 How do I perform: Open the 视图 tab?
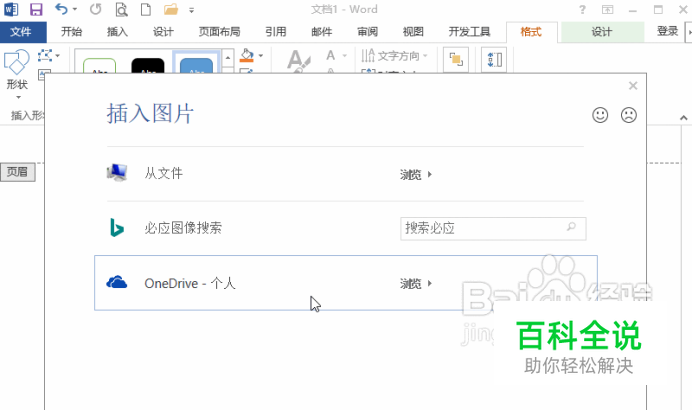413,32
